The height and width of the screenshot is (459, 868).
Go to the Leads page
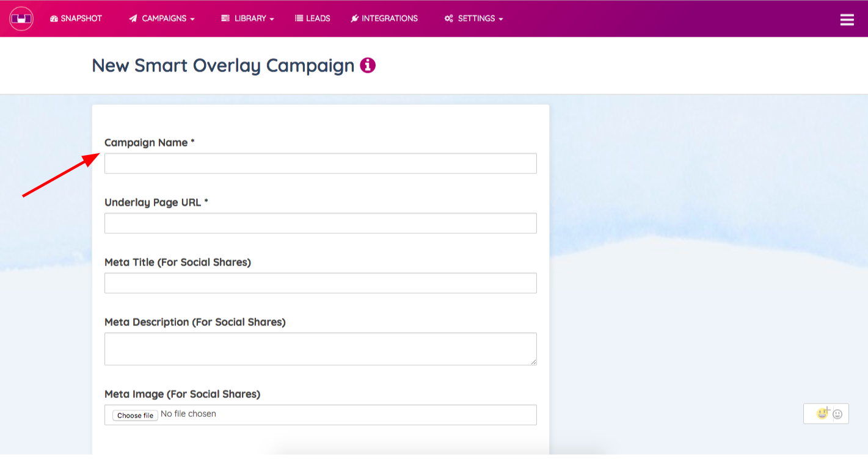tap(313, 18)
